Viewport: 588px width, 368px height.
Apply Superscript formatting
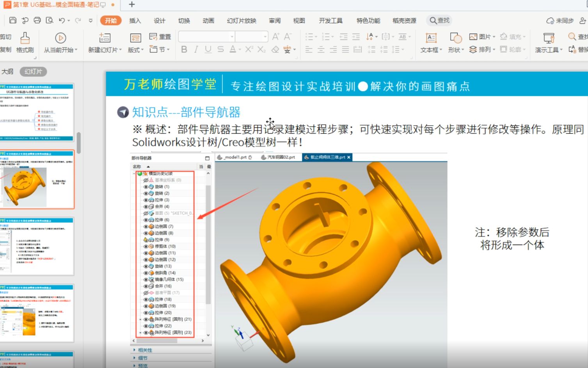tap(249, 49)
